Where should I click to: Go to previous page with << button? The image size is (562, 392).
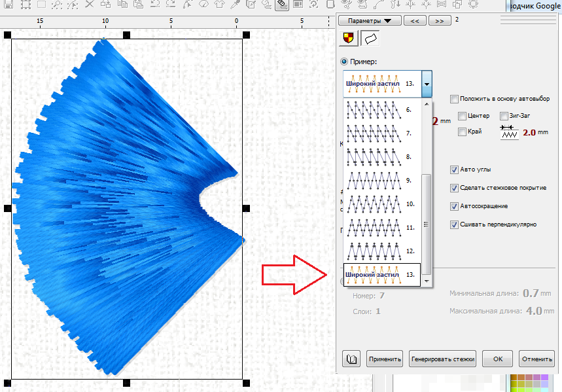tap(413, 20)
